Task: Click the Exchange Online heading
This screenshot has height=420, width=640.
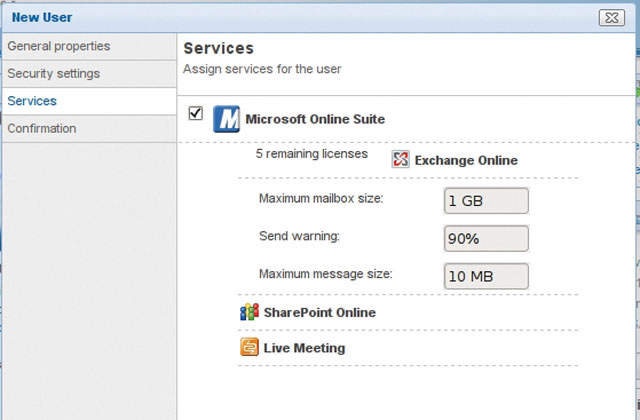Action: click(466, 160)
